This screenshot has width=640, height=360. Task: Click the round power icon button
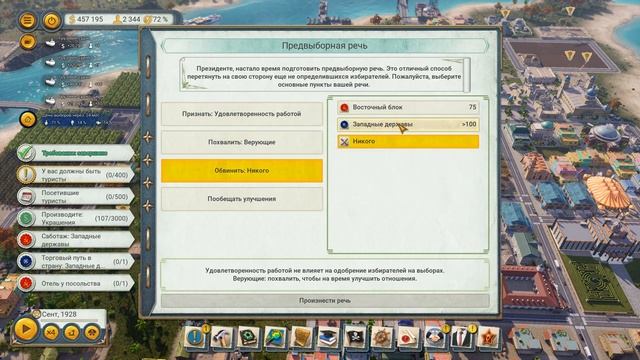(x=52, y=20)
